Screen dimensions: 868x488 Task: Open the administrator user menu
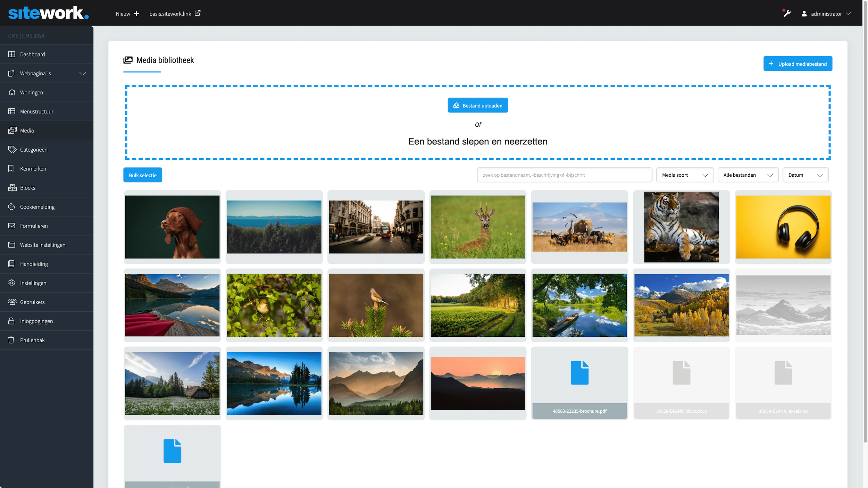(x=826, y=14)
